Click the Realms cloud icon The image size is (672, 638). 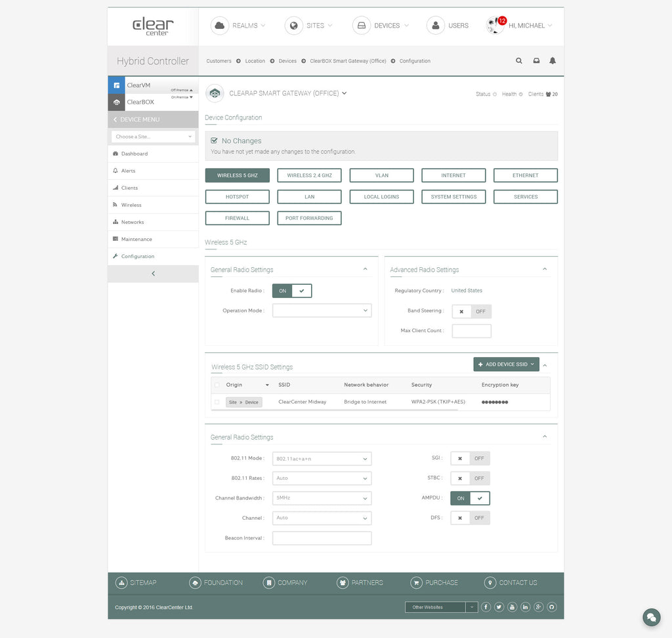pyautogui.click(x=219, y=26)
